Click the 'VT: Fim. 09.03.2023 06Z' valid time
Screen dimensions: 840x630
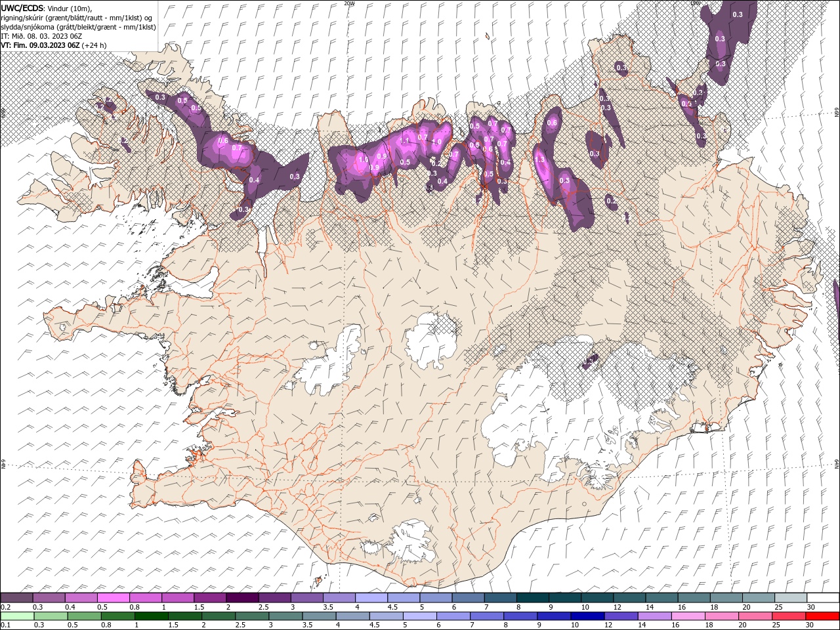(40, 45)
